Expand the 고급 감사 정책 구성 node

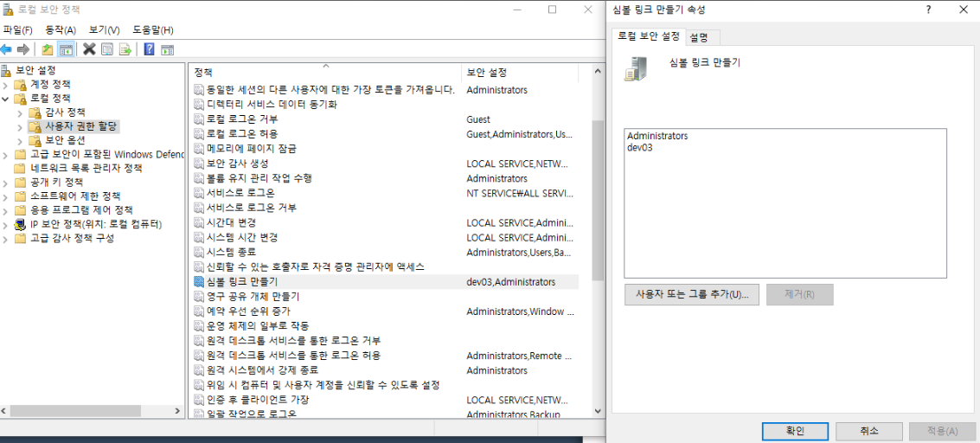point(6,239)
